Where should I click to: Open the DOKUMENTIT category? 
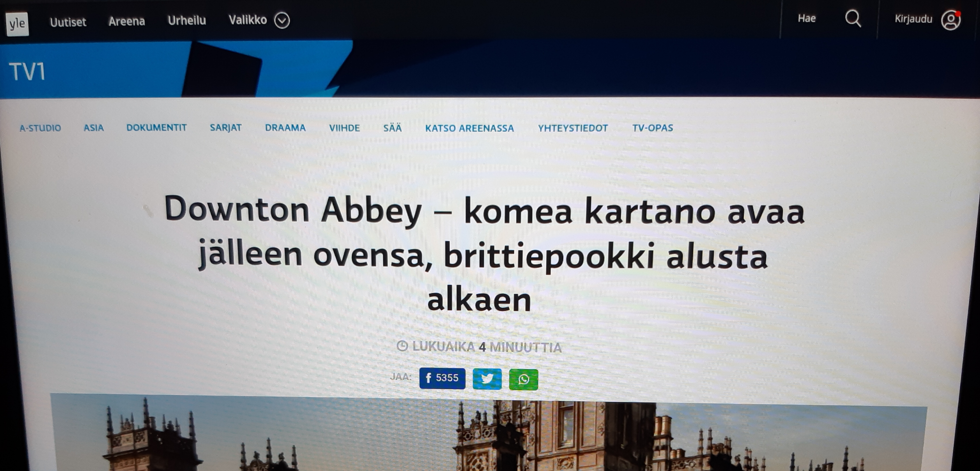(156, 128)
